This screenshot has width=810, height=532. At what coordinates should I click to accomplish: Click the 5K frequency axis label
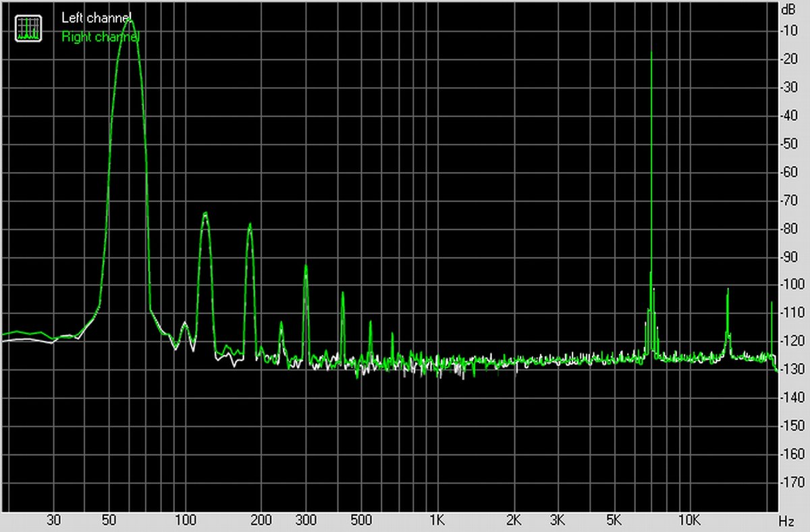tap(614, 521)
